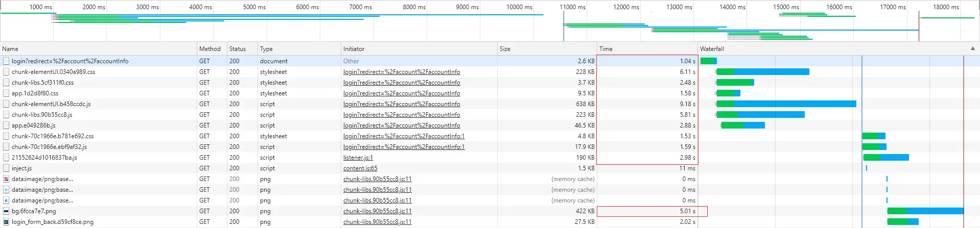
Task: Select 21552624d1016837ba.js request
Action: 490,158
